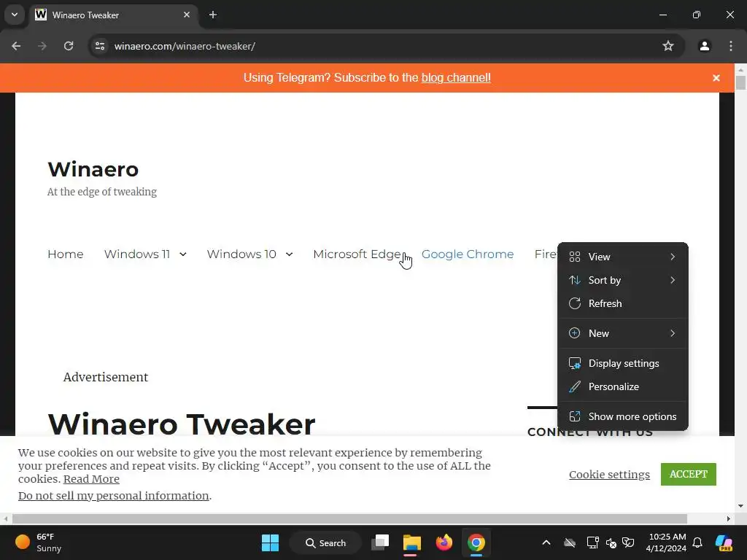This screenshot has height=560, width=747.
Task: Open Do not sell my personal information
Action: (113, 496)
